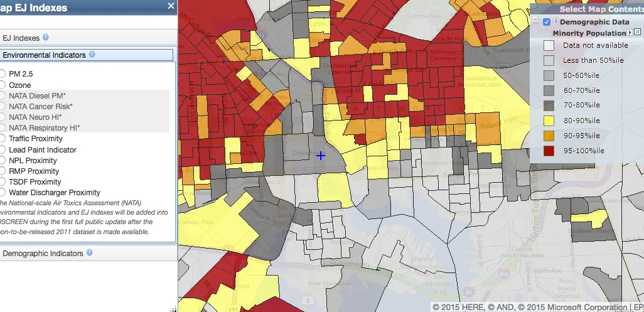Remove Minority Population layer with X icon

[x=638, y=32]
